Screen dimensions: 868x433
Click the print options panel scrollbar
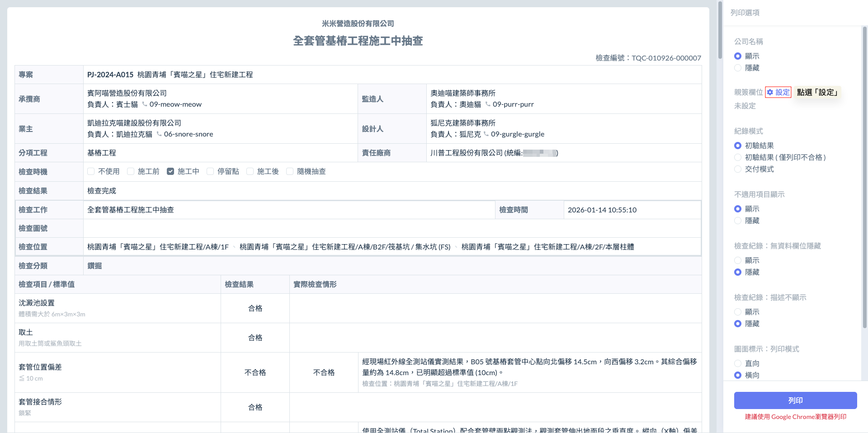pyautogui.click(x=864, y=176)
